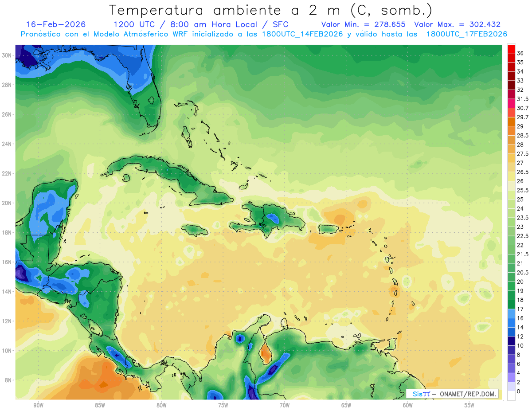Click the '18N' latitude axis label
The width and height of the screenshot is (532, 411).
7,232
